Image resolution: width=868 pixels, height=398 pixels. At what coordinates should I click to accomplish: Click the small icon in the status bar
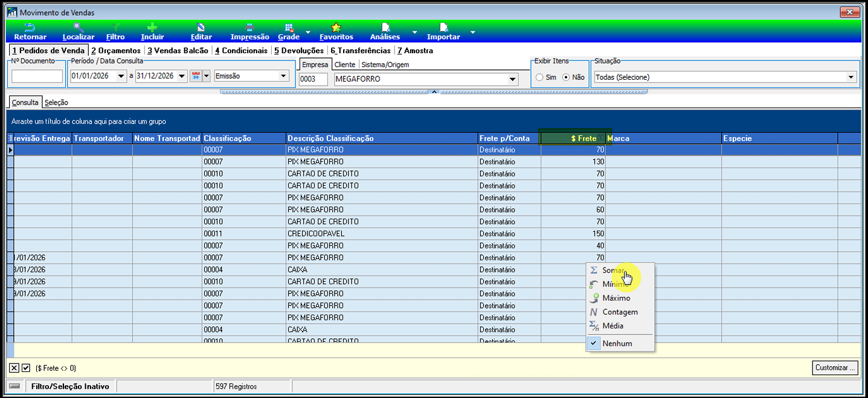(14, 386)
